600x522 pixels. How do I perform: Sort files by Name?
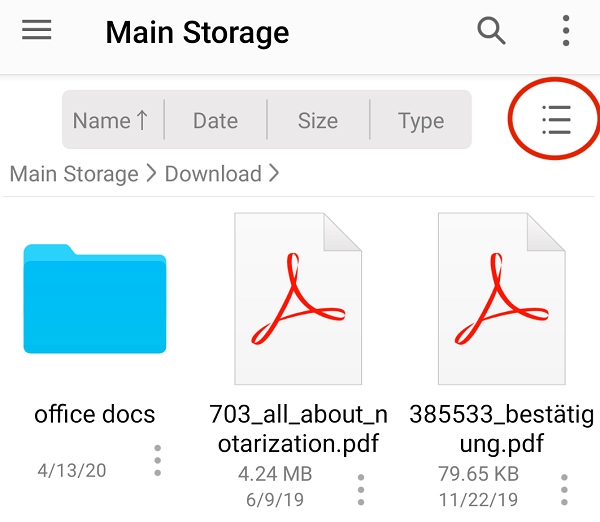coord(112,121)
